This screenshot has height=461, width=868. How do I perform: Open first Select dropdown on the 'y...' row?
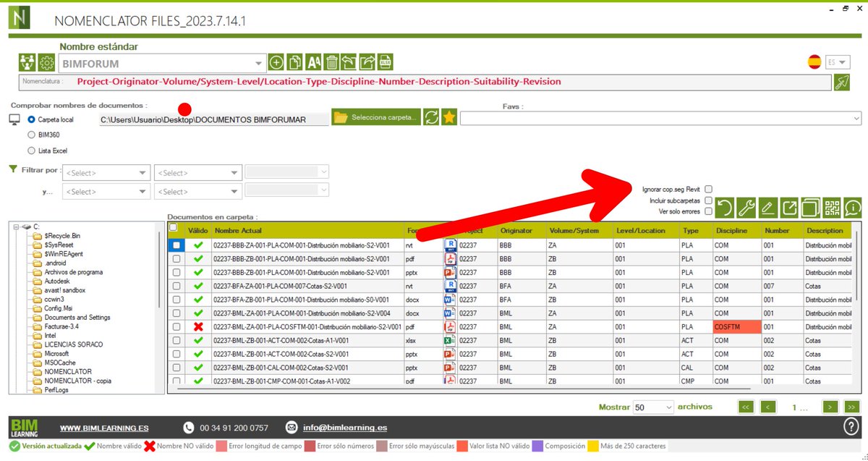pyautogui.click(x=106, y=192)
